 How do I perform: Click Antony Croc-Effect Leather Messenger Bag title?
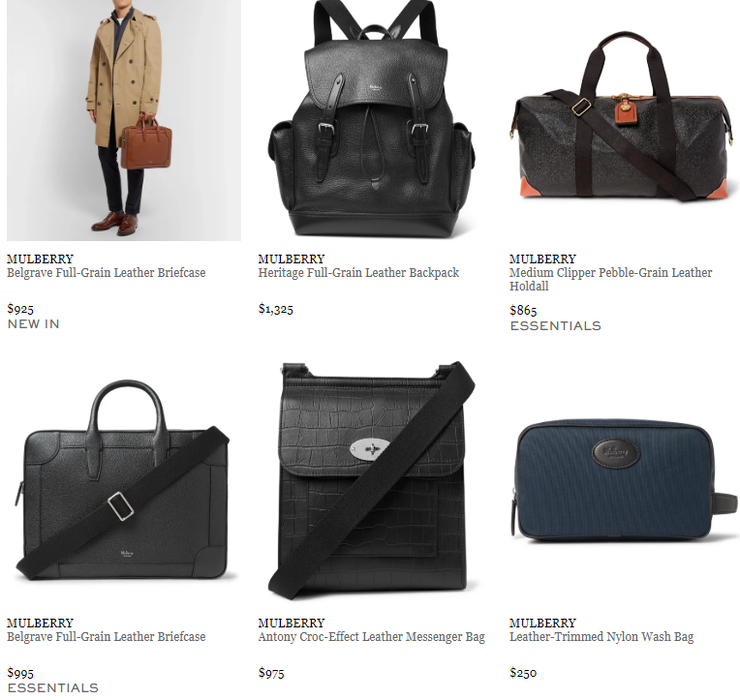coord(371,637)
